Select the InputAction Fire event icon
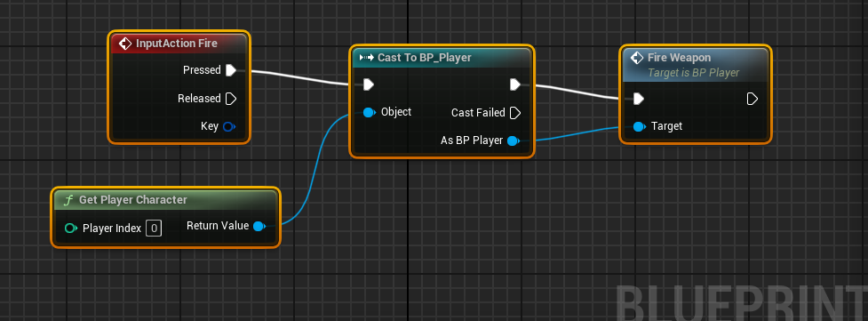 coord(125,44)
